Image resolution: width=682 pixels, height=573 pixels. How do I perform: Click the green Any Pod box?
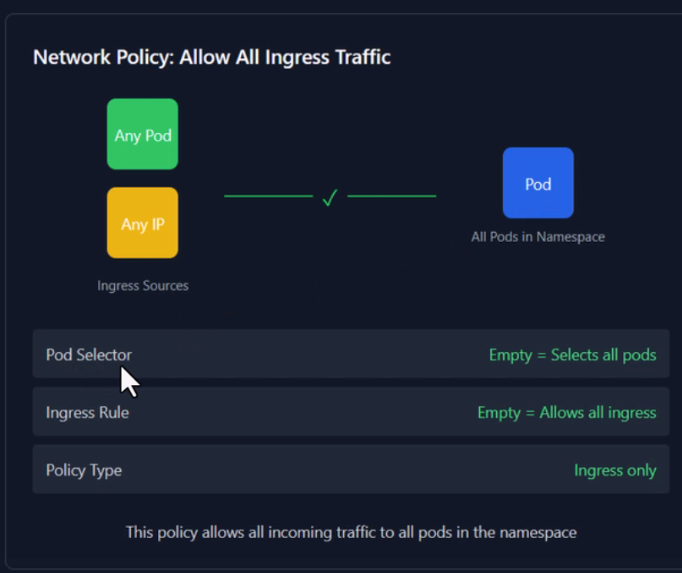click(142, 134)
